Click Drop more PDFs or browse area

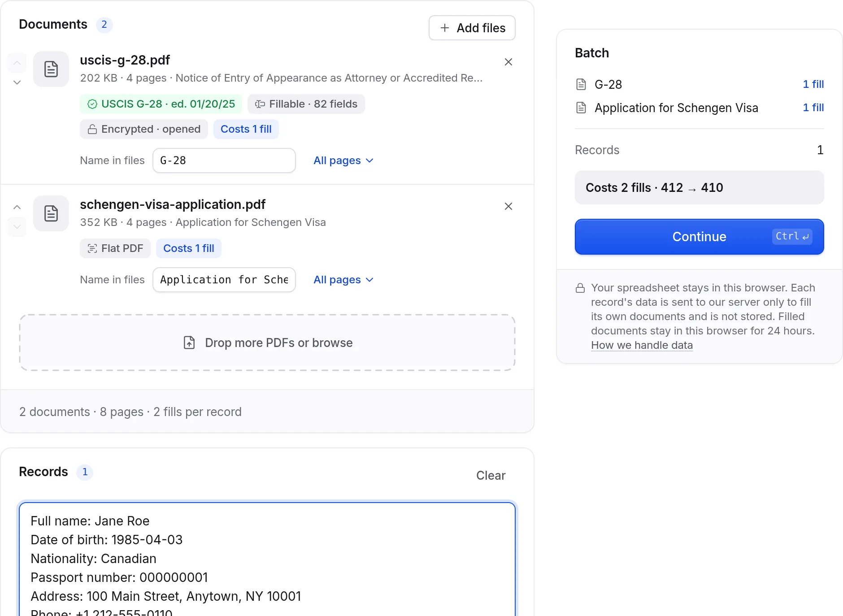click(267, 343)
